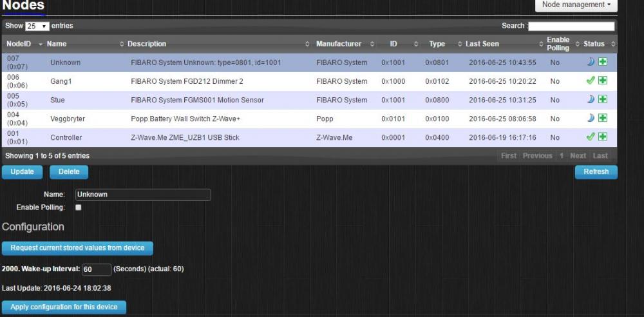This screenshot has height=317, width=644.
Task: Open the Node management dropdown
Action: coord(576,5)
